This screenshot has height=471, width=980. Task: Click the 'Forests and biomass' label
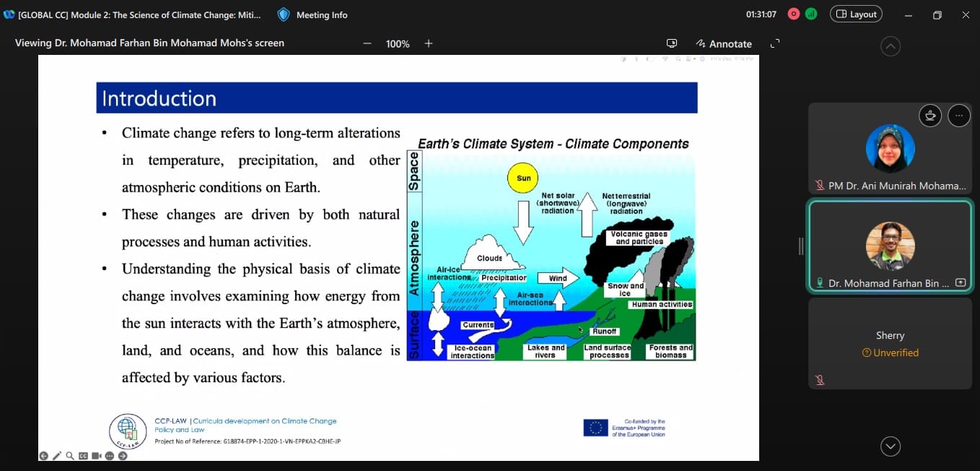[670, 351]
